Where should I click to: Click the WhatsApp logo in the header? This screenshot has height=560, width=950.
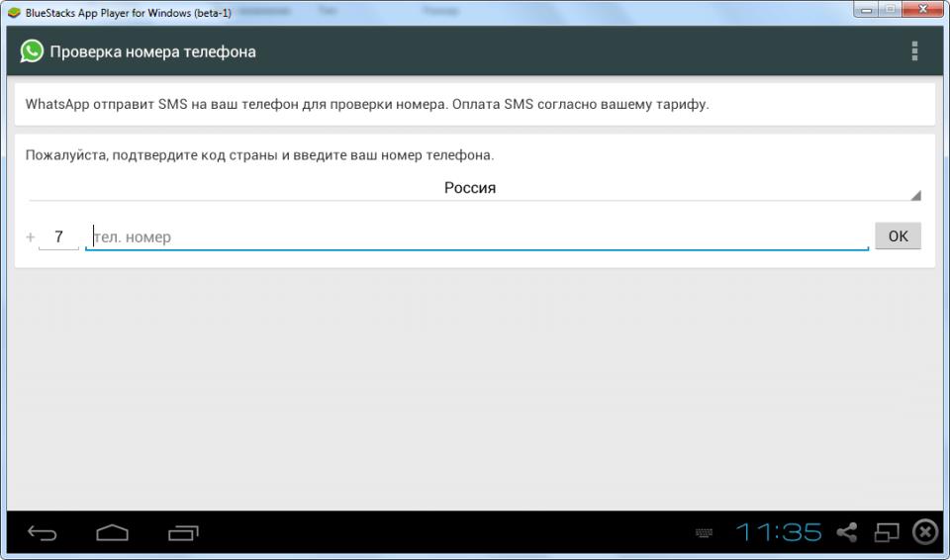click(x=32, y=51)
